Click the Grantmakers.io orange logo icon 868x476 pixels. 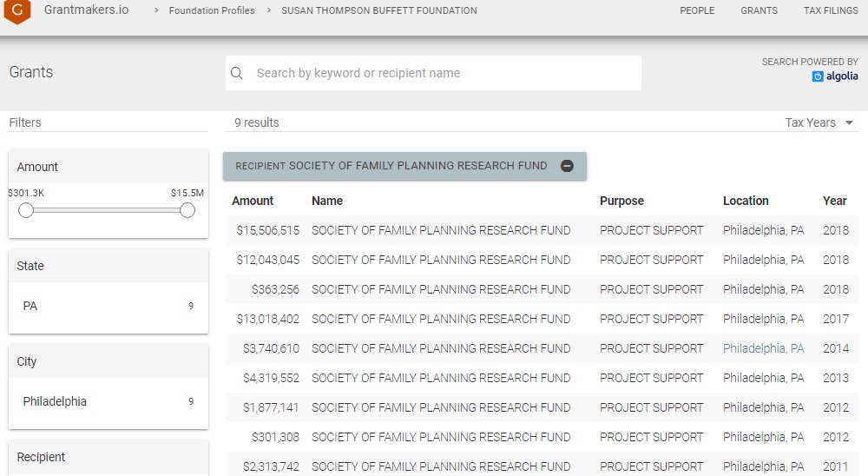17,11
